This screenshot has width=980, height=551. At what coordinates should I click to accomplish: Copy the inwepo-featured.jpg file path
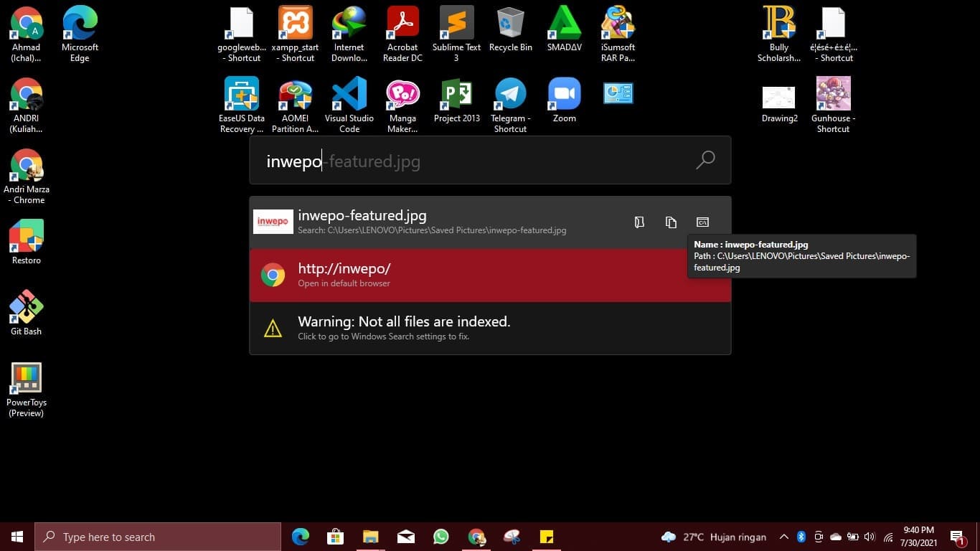pyautogui.click(x=671, y=222)
